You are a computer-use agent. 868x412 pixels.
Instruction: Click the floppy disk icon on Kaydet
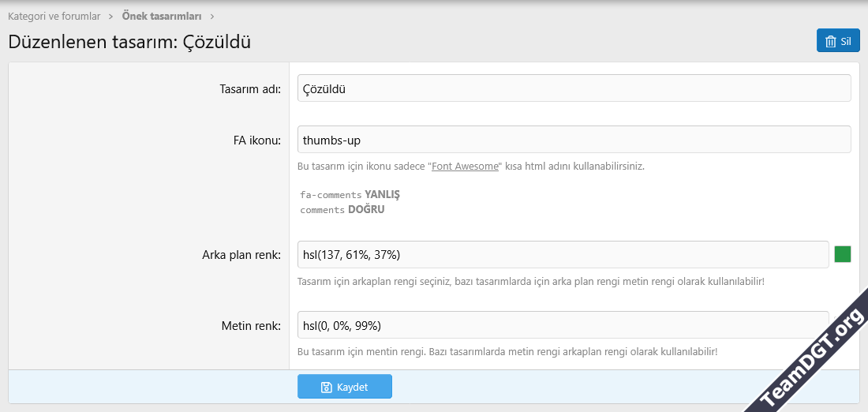pyautogui.click(x=327, y=387)
